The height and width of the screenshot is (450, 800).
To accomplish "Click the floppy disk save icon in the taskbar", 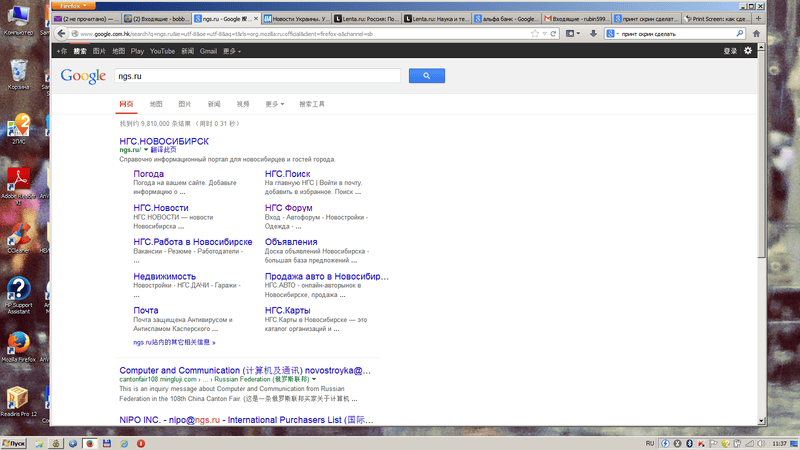I will point(107,443).
